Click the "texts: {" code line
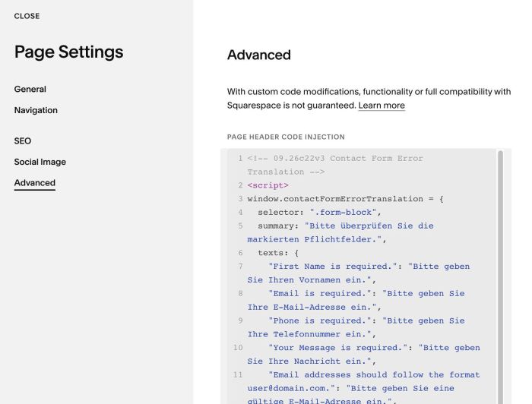 pos(278,253)
